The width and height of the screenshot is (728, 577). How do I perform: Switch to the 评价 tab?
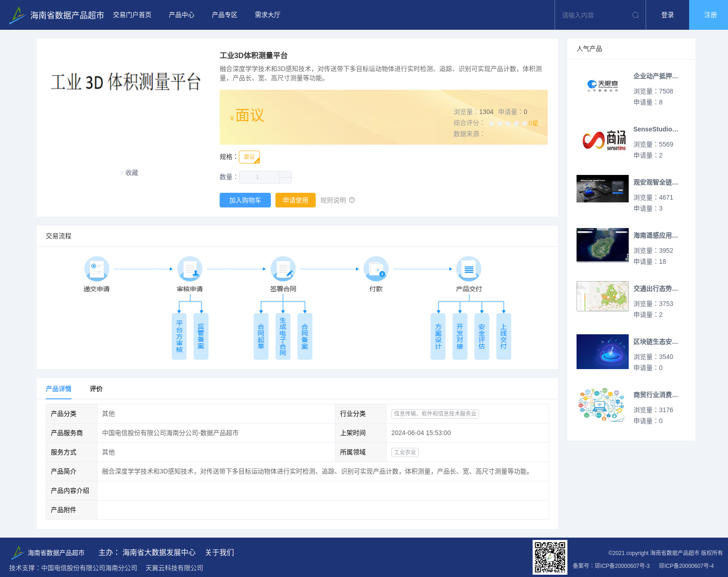click(96, 389)
